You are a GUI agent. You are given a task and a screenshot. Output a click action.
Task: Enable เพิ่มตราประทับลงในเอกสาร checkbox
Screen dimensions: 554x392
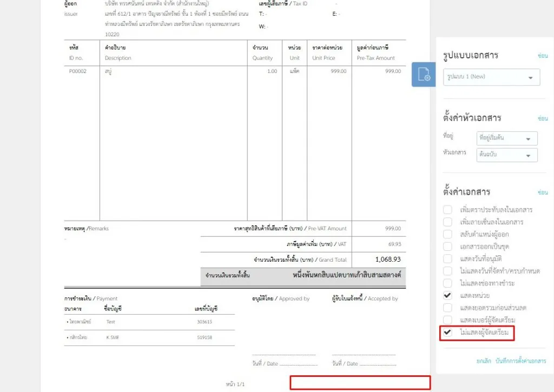coord(448,209)
